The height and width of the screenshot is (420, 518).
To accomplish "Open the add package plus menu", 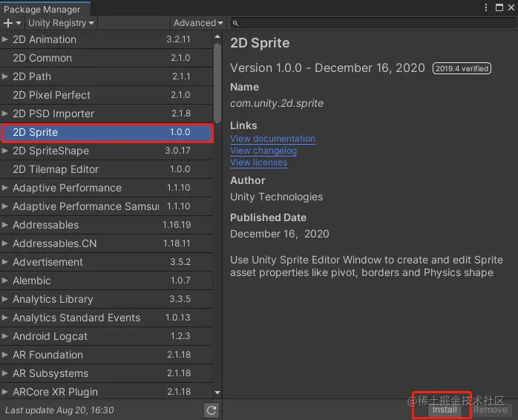I will [x=12, y=23].
